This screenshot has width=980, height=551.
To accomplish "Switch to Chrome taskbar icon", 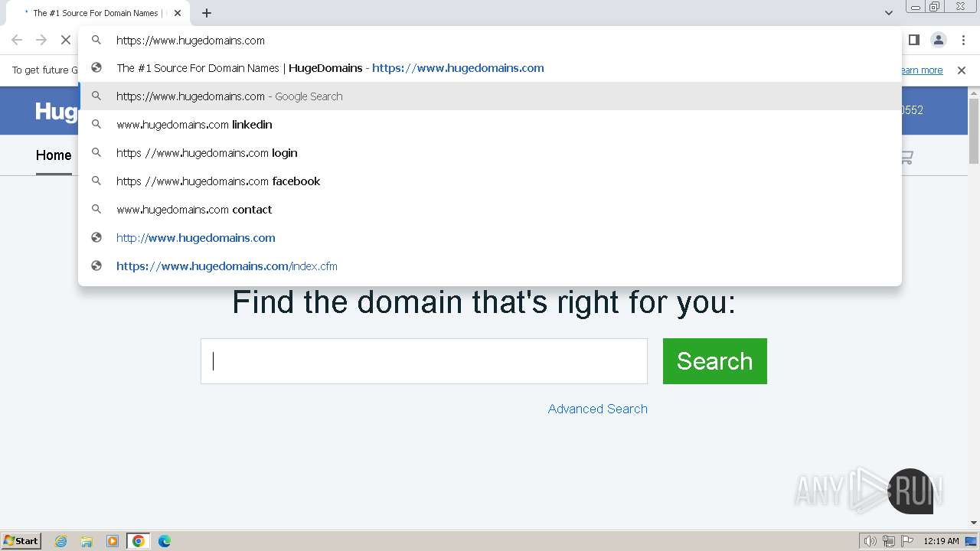I will (x=139, y=541).
